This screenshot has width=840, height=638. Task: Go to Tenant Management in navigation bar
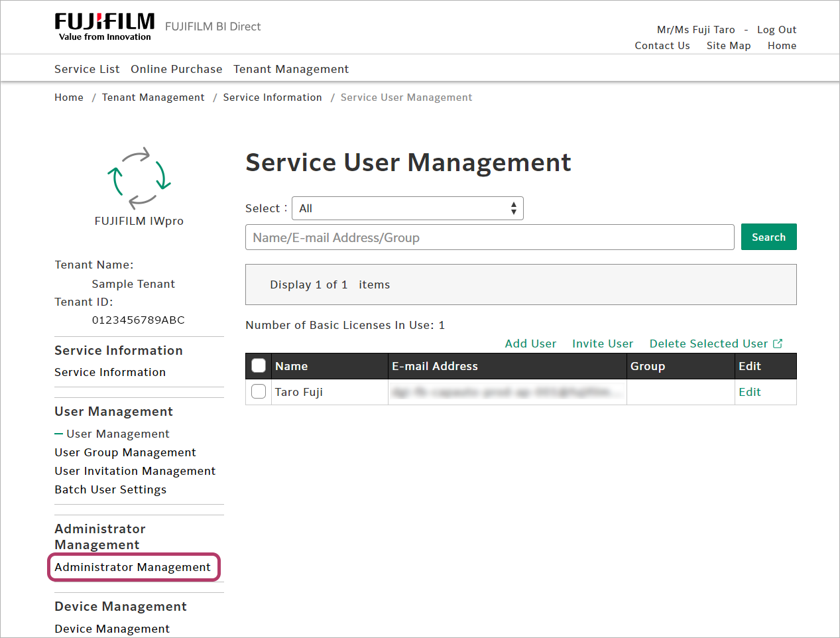290,69
